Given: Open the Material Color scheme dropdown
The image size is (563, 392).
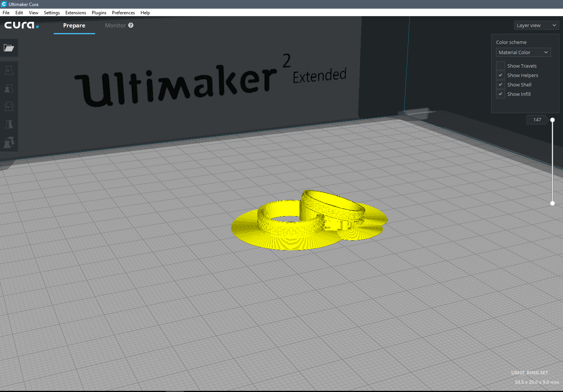Looking at the screenshot, I should point(523,52).
